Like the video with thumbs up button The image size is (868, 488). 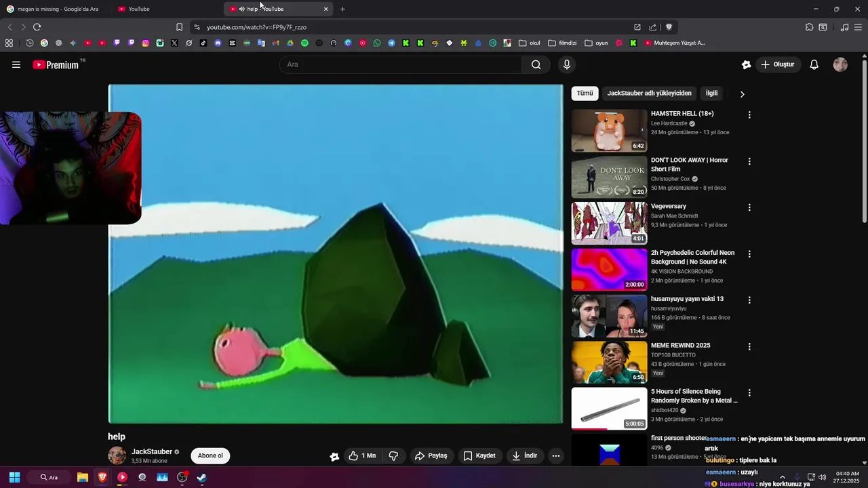click(362, 455)
